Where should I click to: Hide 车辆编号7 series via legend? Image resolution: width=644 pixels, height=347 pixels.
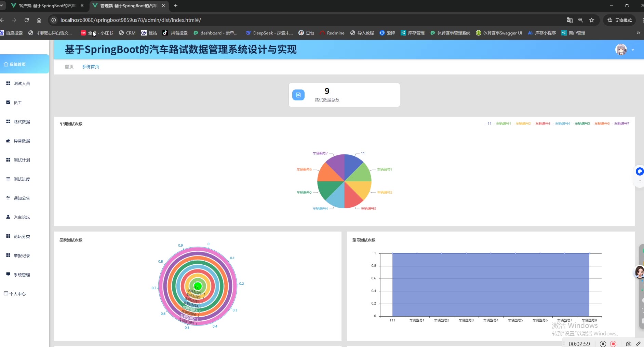pyautogui.click(x=621, y=124)
